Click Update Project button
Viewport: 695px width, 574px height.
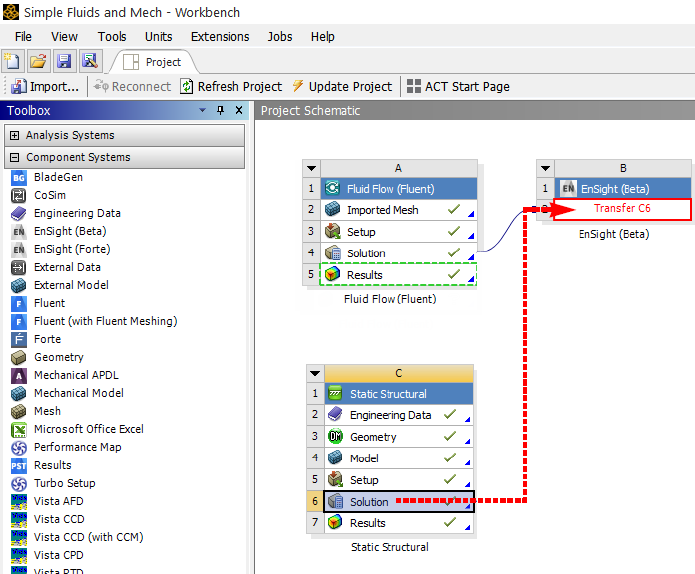pyautogui.click(x=342, y=86)
